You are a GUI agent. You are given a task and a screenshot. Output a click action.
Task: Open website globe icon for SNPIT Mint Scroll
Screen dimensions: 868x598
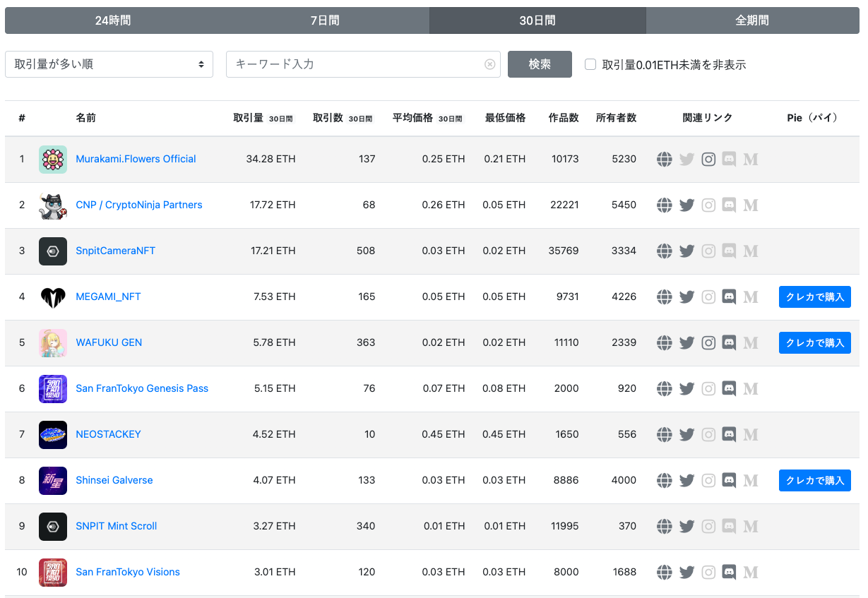[x=664, y=526]
